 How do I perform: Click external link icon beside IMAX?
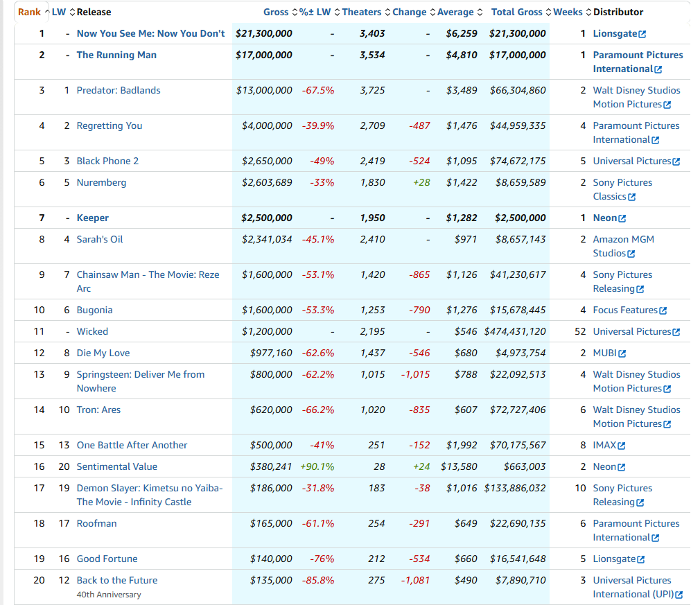point(622,446)
